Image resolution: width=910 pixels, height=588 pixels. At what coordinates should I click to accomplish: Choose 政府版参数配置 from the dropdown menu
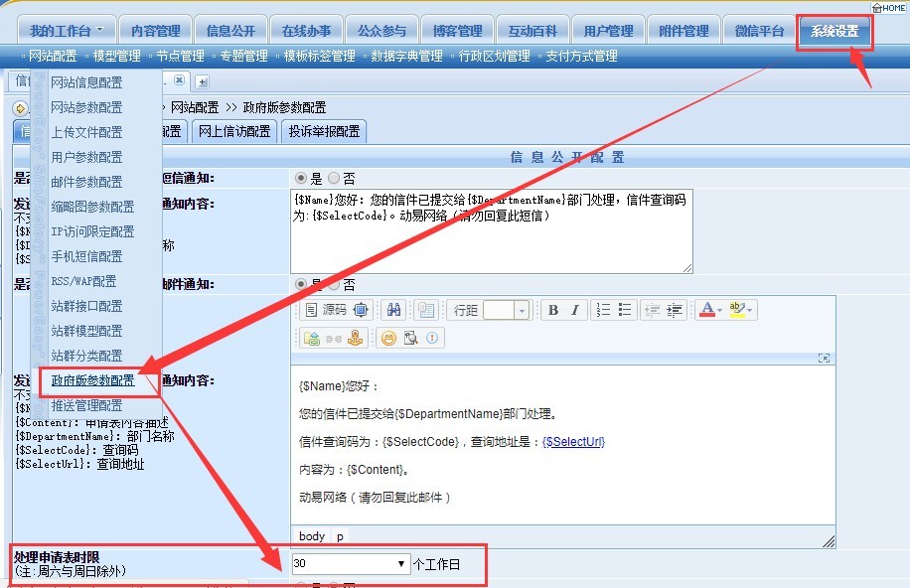tap(92, 380)
